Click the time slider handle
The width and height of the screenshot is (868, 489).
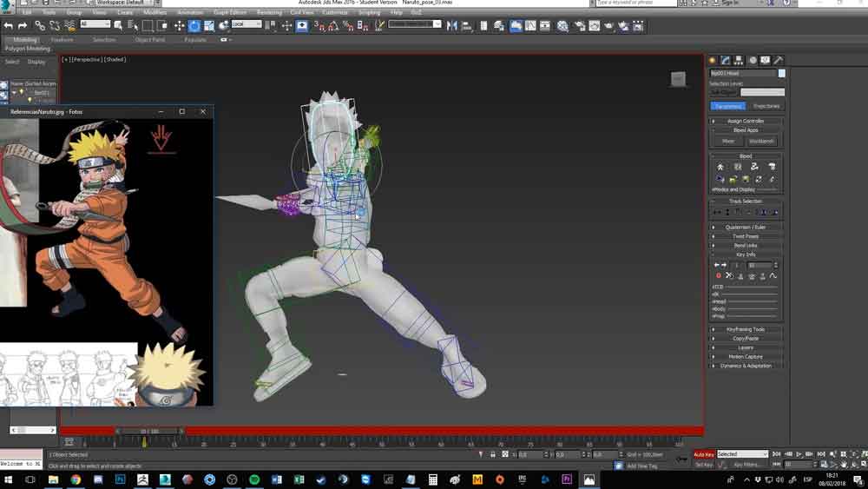[x=149, y=431]
